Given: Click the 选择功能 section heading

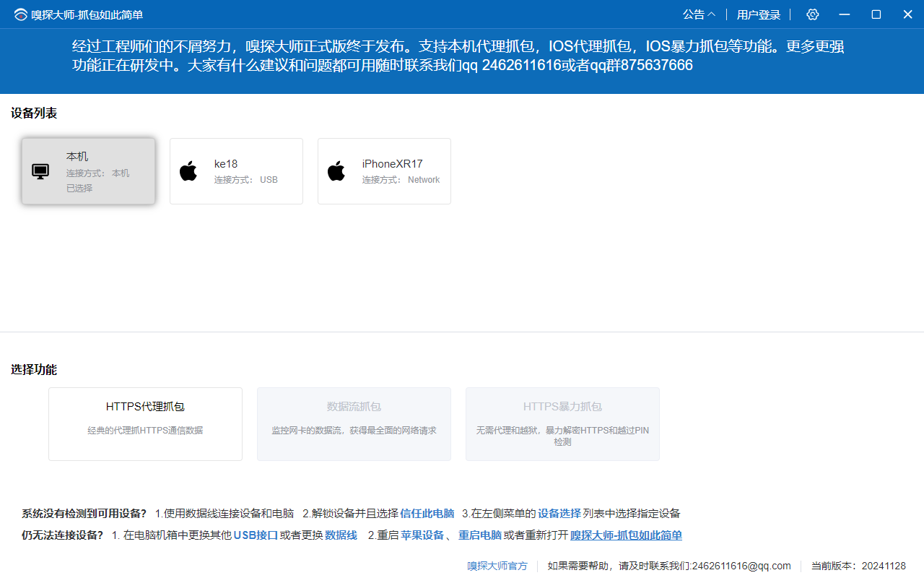Looking at the screenshot, I should (x=34, y=369).
